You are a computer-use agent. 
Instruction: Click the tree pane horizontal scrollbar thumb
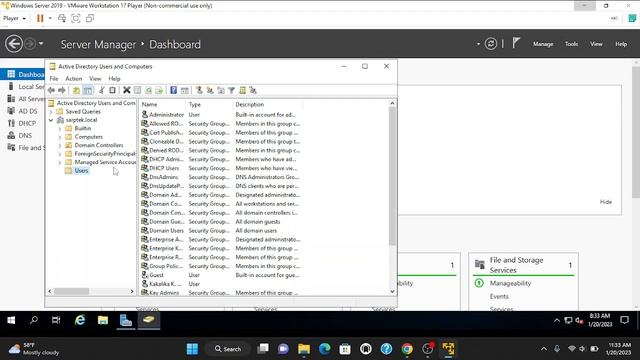click(71, 291)
